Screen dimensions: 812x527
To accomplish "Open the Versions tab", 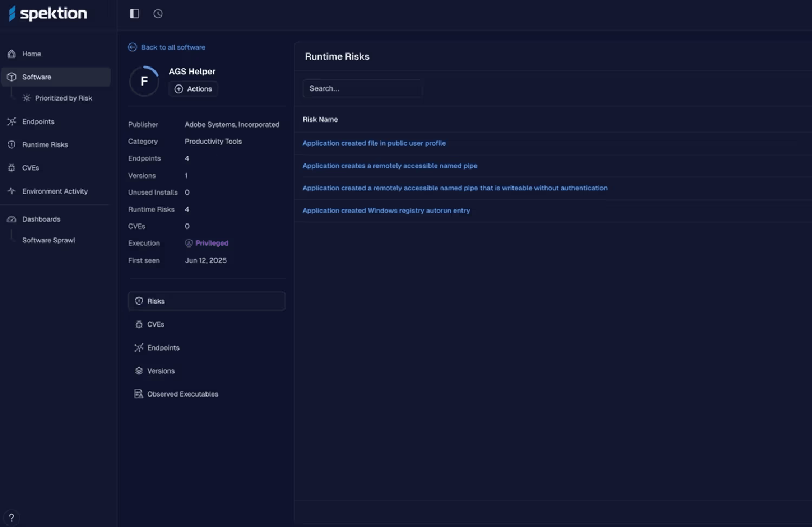I will click(x=161, y=371).
